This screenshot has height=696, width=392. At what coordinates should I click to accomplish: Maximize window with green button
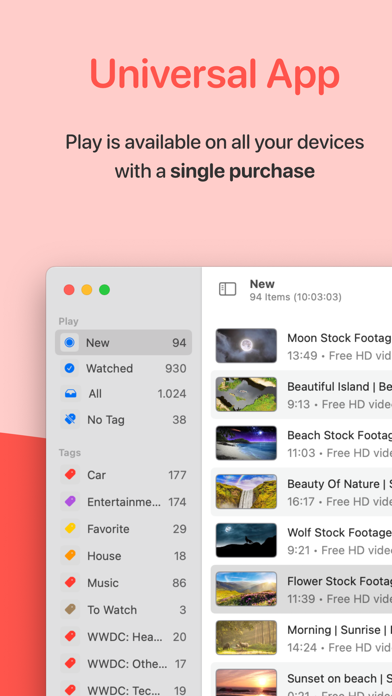pos(104,290)
